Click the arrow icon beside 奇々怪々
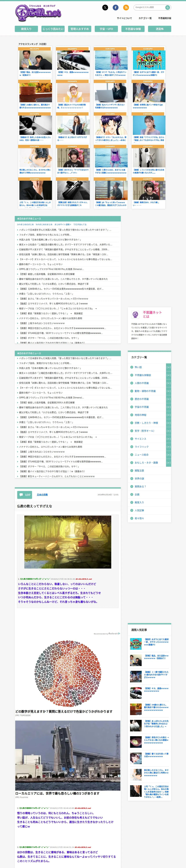Viewport: 186px width, 868px height. (132, 518)
